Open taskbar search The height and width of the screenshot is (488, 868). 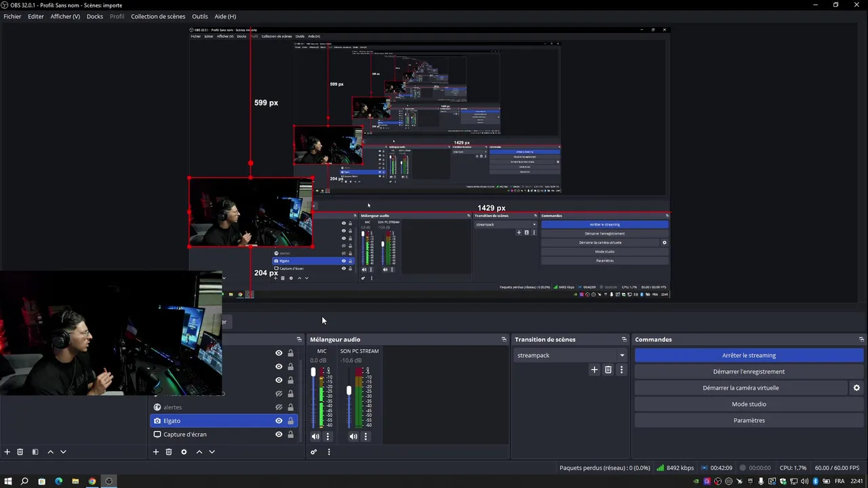pos(24,481)
